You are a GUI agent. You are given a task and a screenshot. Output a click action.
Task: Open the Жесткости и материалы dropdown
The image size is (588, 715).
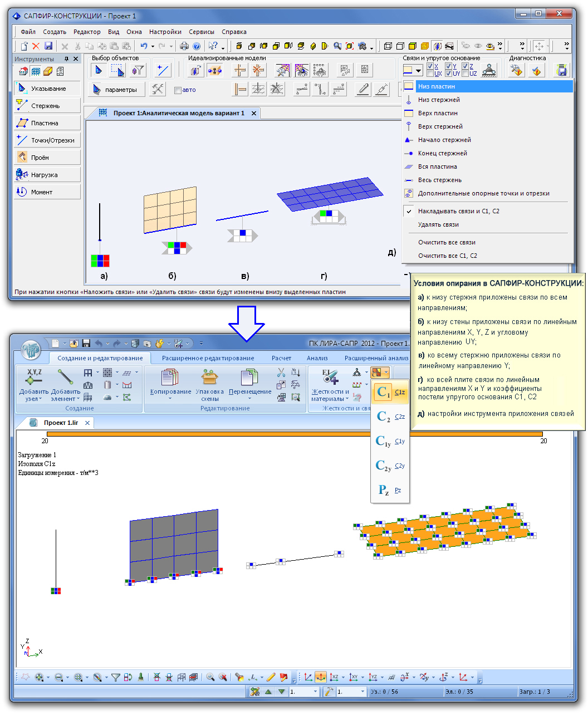point(347,399)
